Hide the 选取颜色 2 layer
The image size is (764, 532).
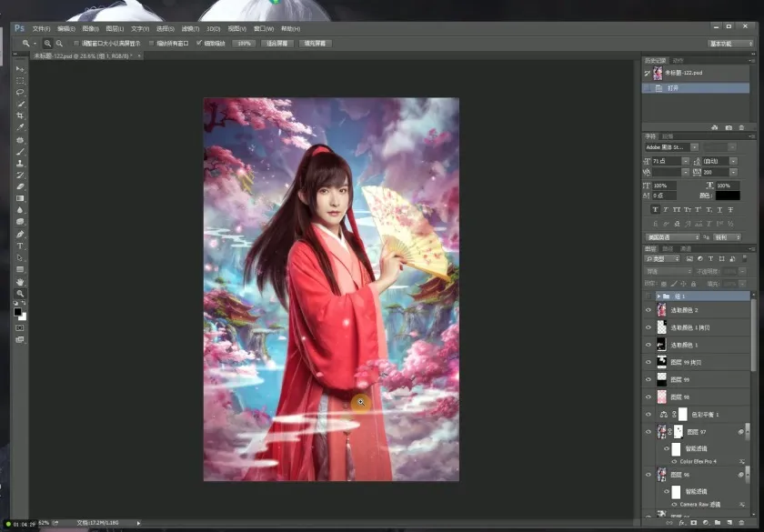[x=648, y=310]
